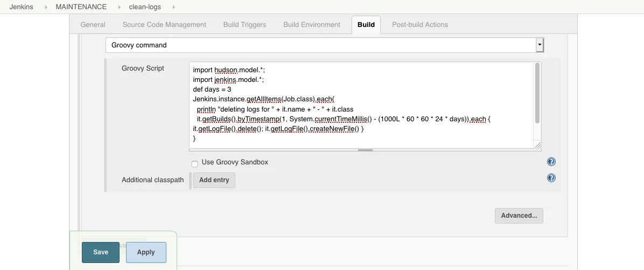Viewport: 644px width, 270px height.
Task: Open help for Use Groovy Sandbox
Action: [x=551, y=162]
